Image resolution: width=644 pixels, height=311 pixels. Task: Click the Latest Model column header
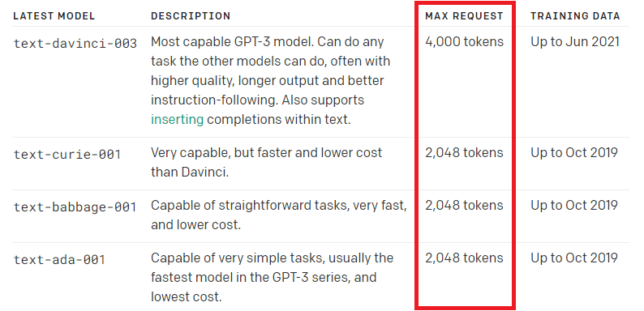(x=54, y=16)
